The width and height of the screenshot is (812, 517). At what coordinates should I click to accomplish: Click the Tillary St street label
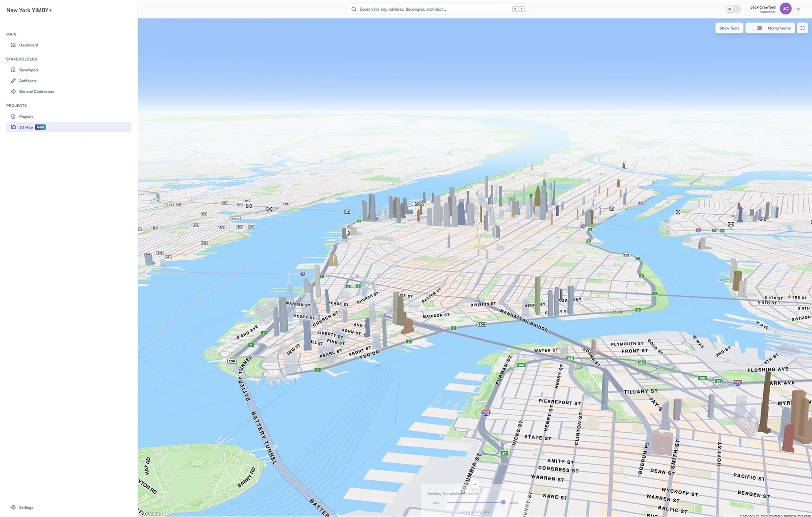[x=641, y=391]
